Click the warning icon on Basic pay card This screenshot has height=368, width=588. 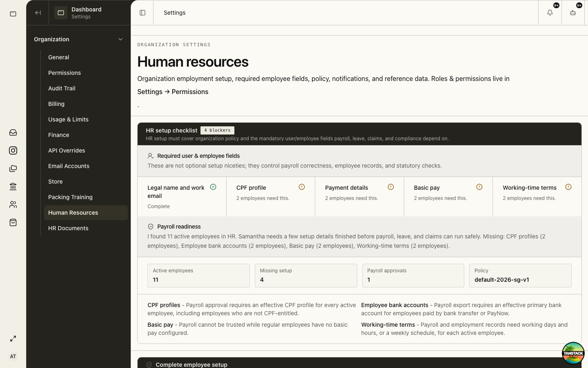tap(479, 187)
